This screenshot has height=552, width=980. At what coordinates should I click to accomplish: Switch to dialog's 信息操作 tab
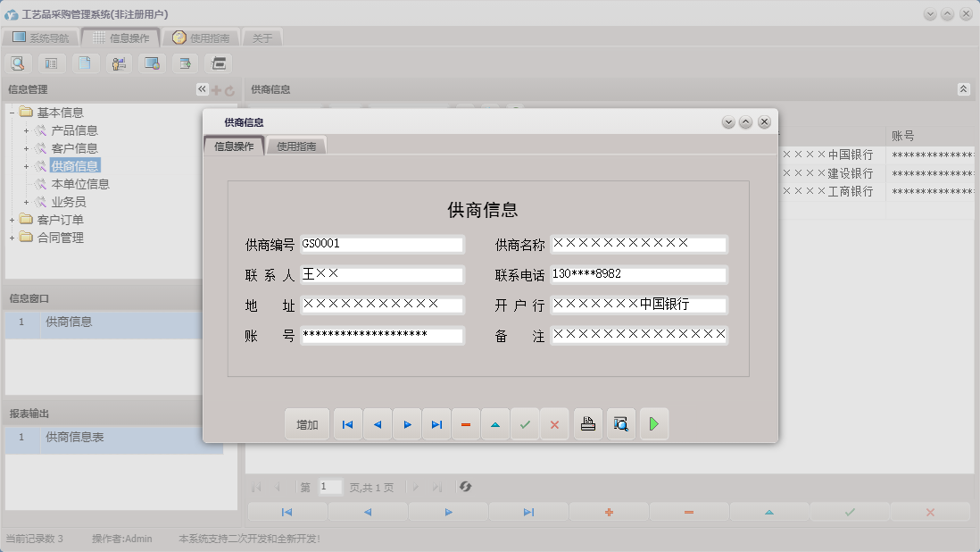coord(235,146)
